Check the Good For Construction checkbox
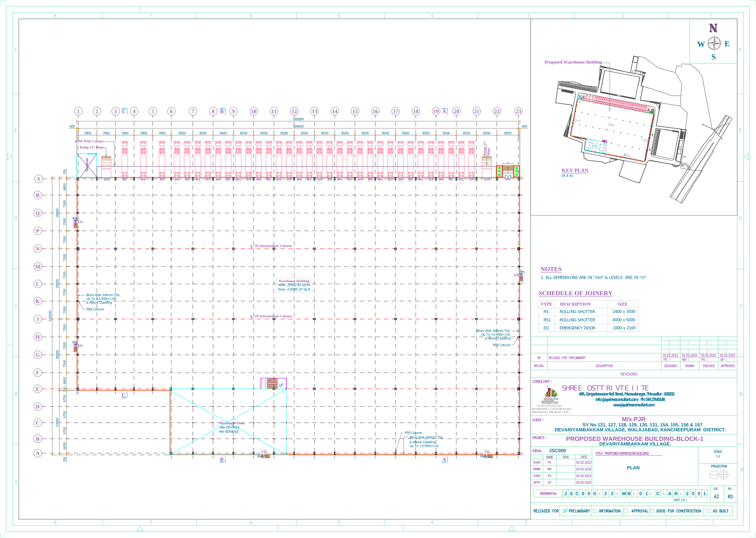Image resolution: width=756 pixels, height=538 pixels. tap(652, 511)
